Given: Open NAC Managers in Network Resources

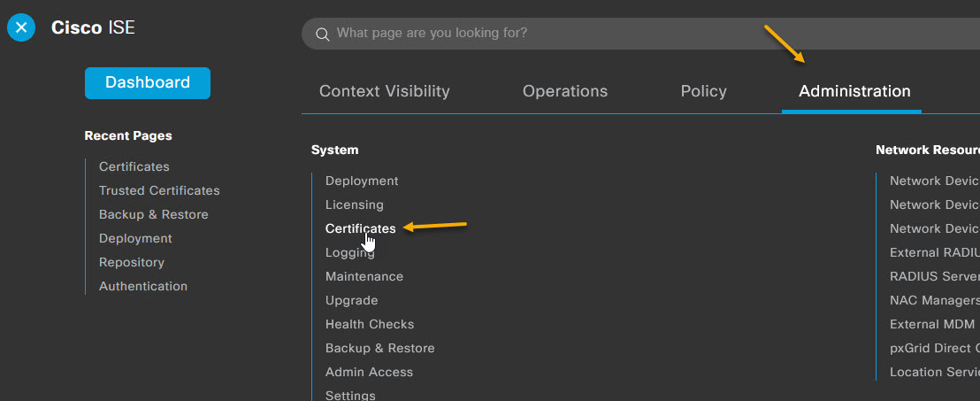Looking at the screenshot, I should click(x=935, y=300).
